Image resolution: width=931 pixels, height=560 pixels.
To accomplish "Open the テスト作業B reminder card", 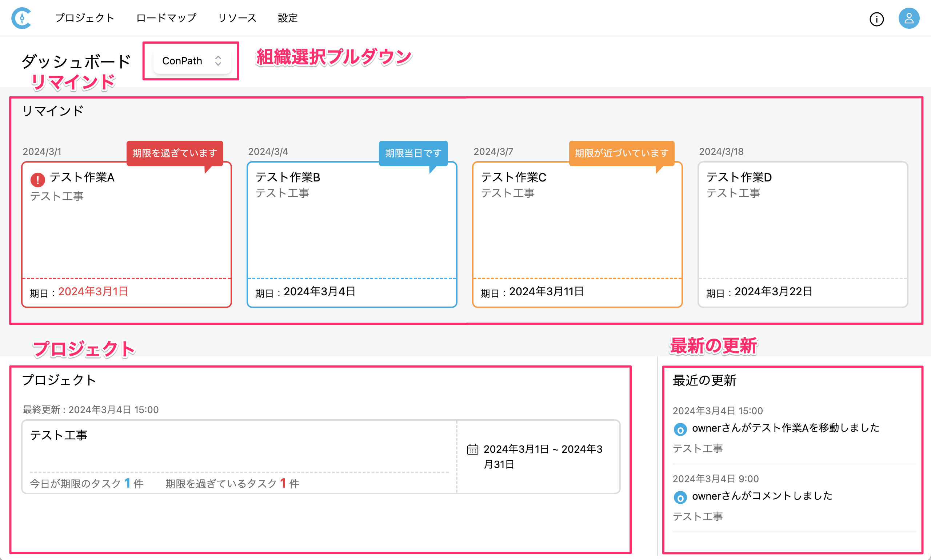I will [x=352, y=234].
